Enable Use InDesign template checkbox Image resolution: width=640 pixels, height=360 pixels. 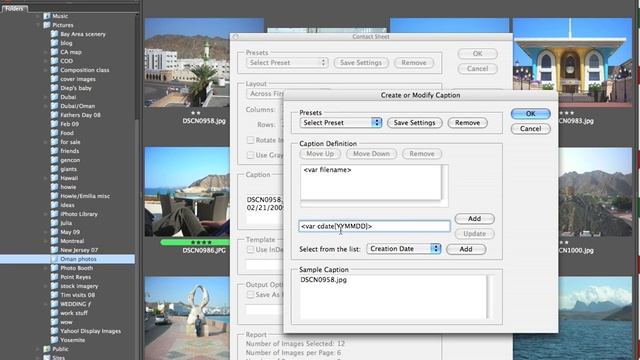pyautogui.click(x=250, y=249)
